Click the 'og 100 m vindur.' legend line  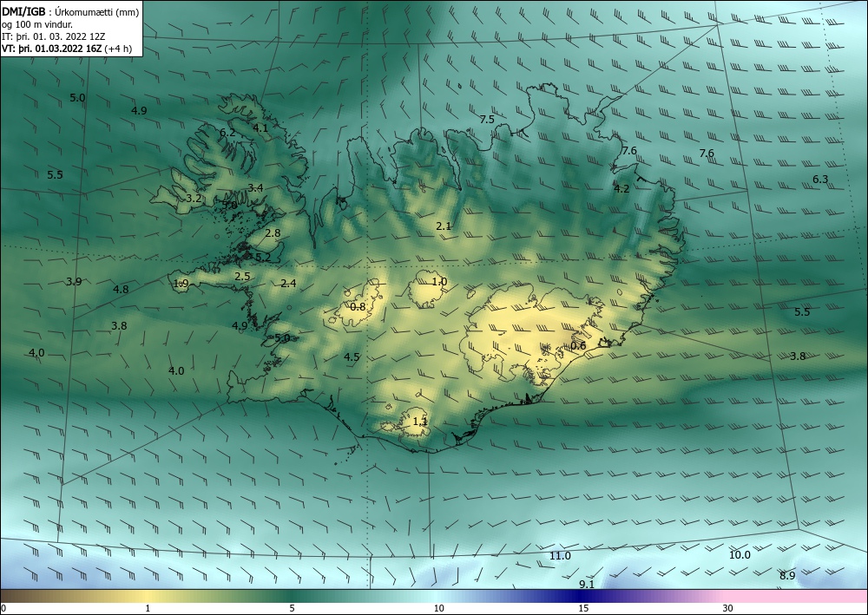[x=37, y=24]
